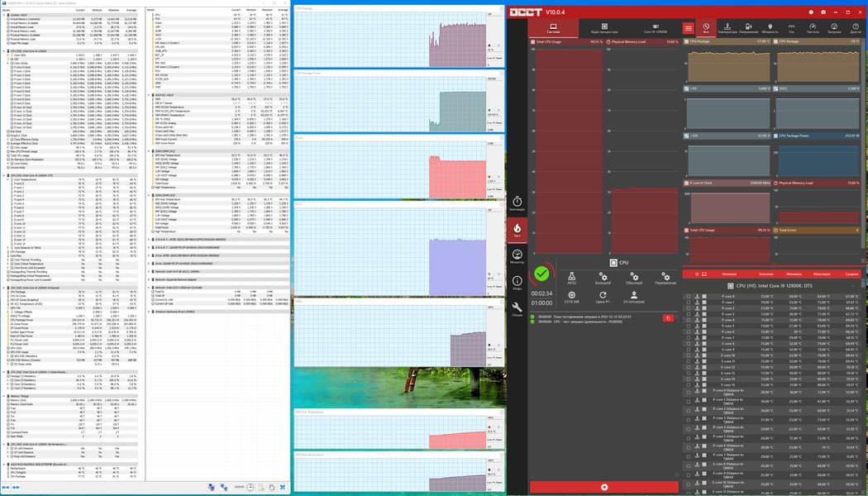Show only Мощность power sensors in OCCT

point(770,28)
